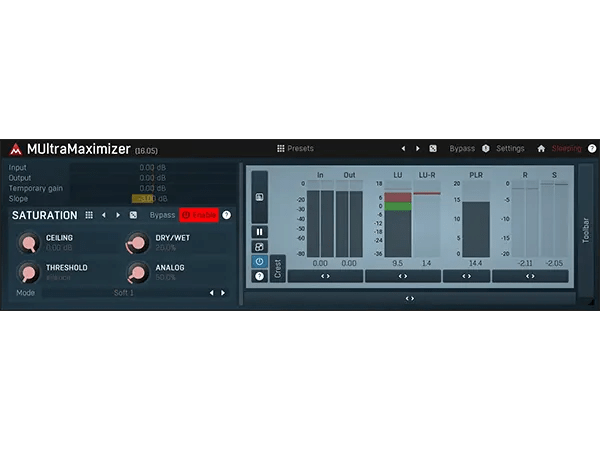
Task: Expand the bottom meter panel arrows
Action: tap(410, 298)
